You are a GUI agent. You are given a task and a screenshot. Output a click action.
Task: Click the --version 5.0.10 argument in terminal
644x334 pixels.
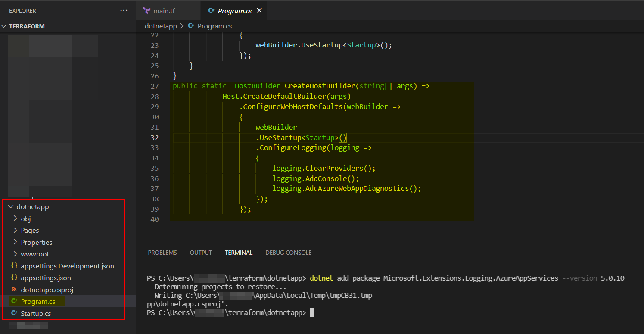pos(593,278)
